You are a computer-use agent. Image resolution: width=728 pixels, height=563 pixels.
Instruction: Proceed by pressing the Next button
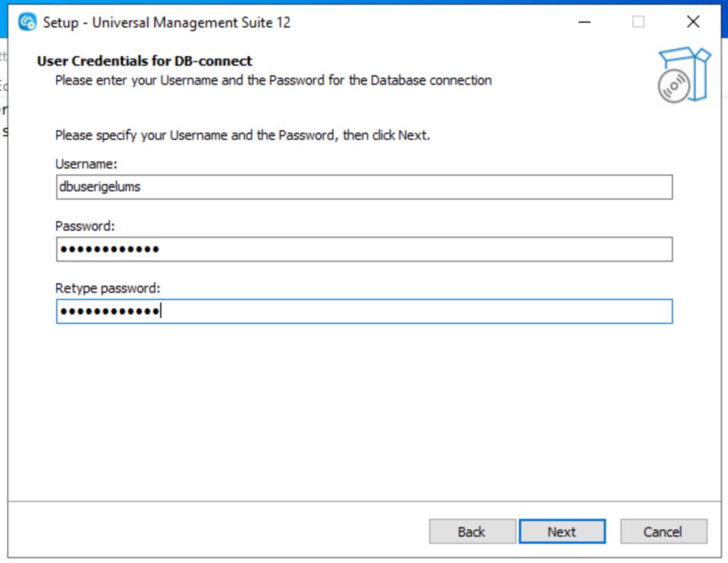tap(562, 532)
